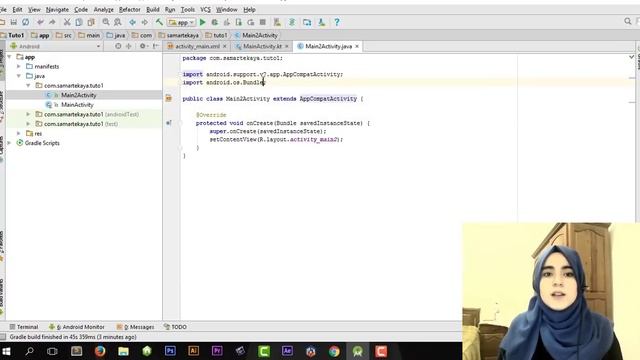Switch to the activity_main.xml tab

pos(197,47)
